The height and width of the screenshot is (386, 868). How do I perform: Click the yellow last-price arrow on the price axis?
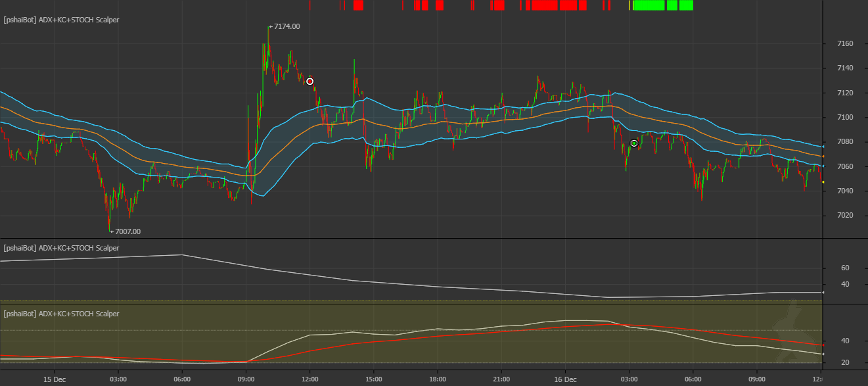pyautogui.click(x=824, y=182)
